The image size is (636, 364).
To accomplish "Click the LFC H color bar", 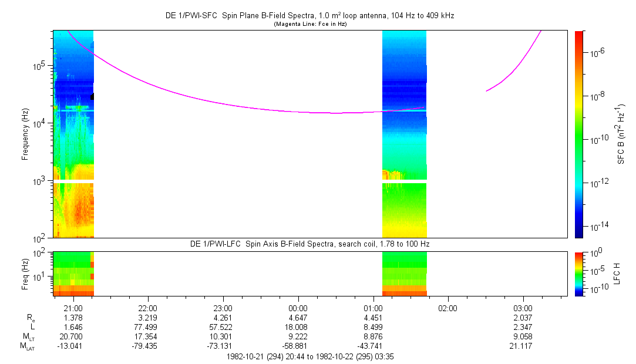I will pyautogui.click(x=578, y=274).
